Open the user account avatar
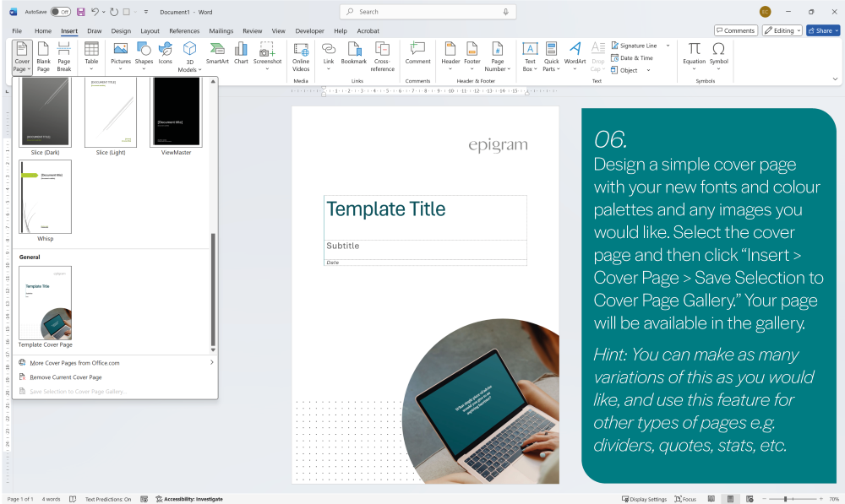 pyautogui.click(x=765, y=12)
